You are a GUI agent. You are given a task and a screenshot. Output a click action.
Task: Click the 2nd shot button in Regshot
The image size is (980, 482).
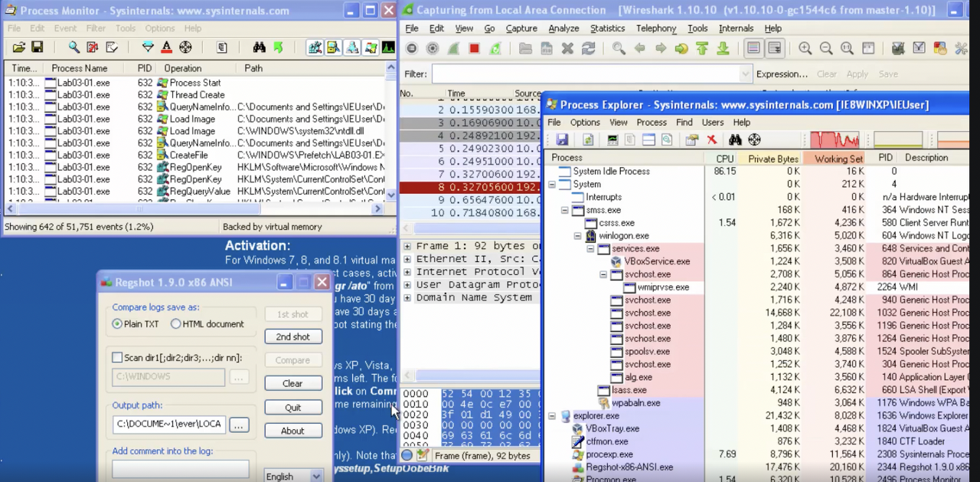tap(293, 337)
